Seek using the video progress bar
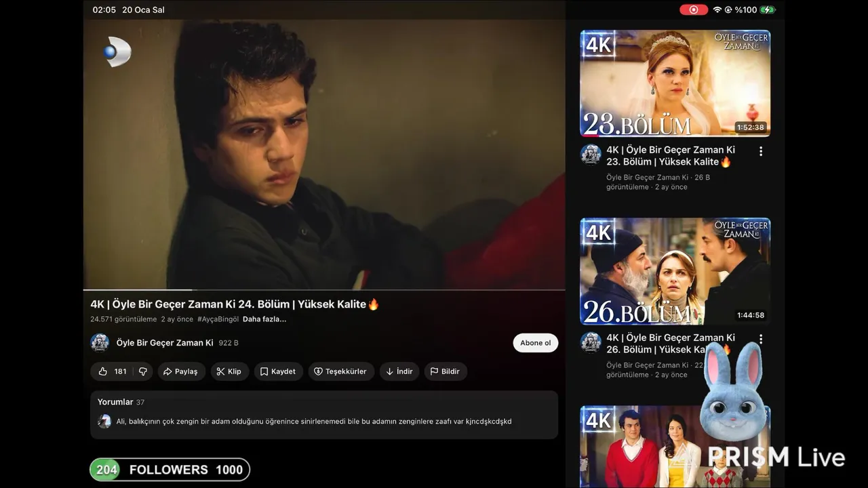 (x=324, y=289)
